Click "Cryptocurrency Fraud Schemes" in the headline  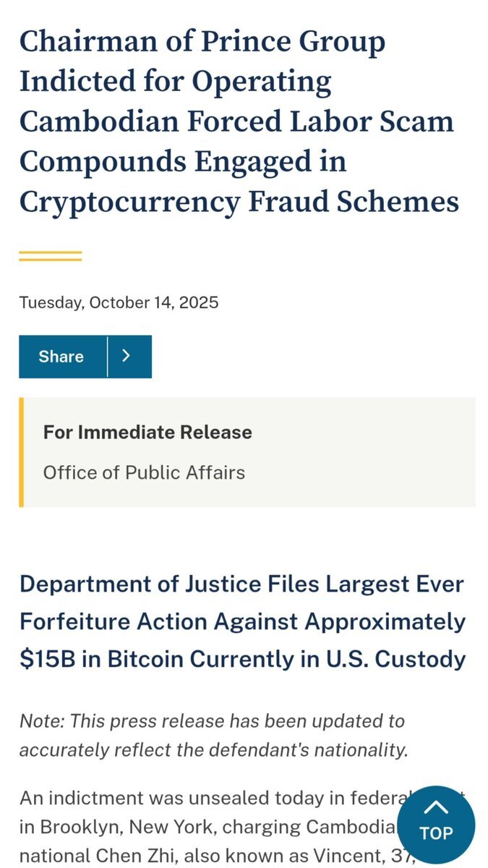tap(239, 202)
